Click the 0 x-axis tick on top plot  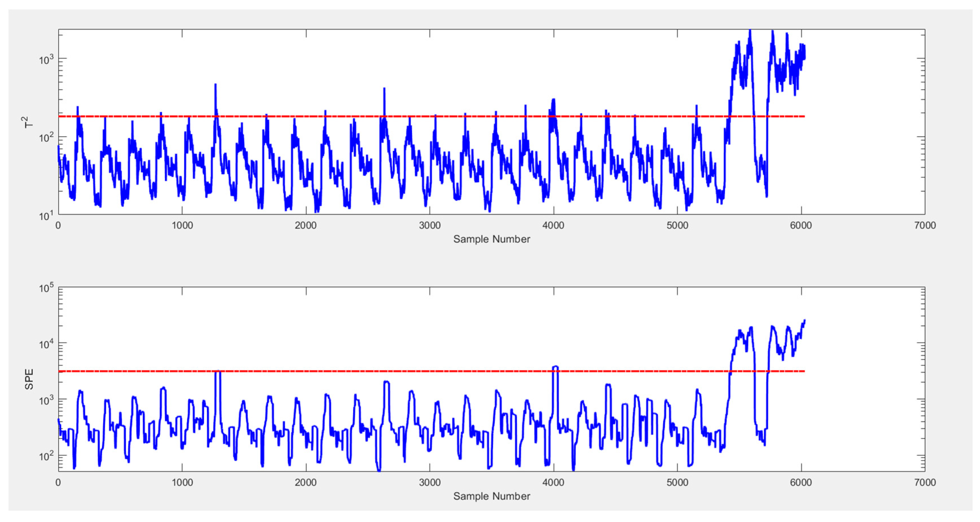(x=58, y=225)
